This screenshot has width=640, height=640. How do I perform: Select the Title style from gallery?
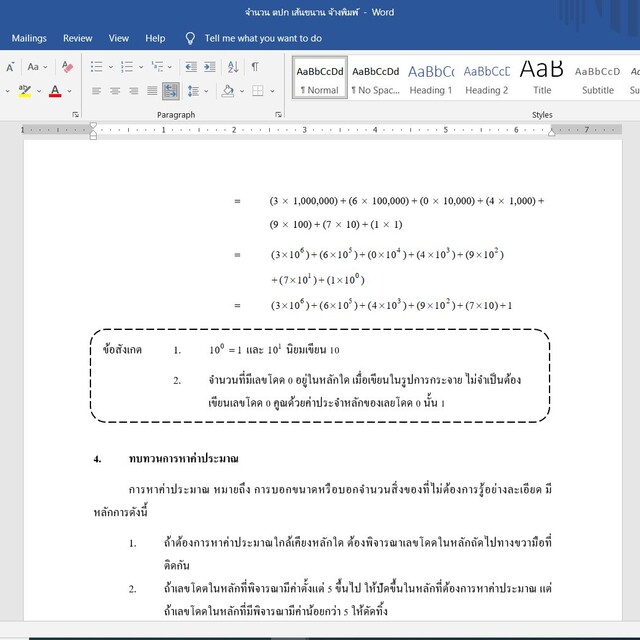pos(541,78)
